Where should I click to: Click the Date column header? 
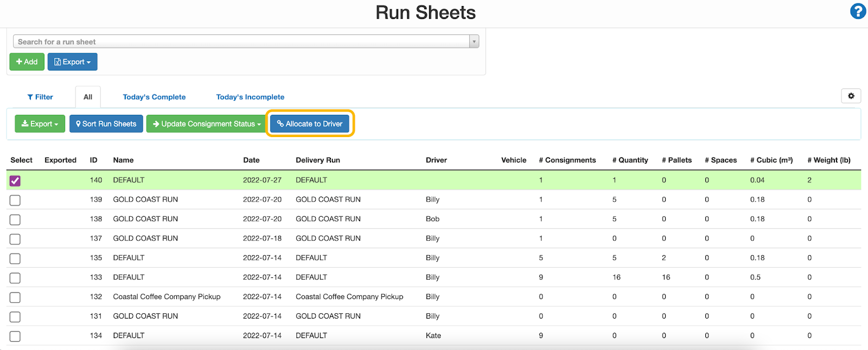[x=251, y=160]
